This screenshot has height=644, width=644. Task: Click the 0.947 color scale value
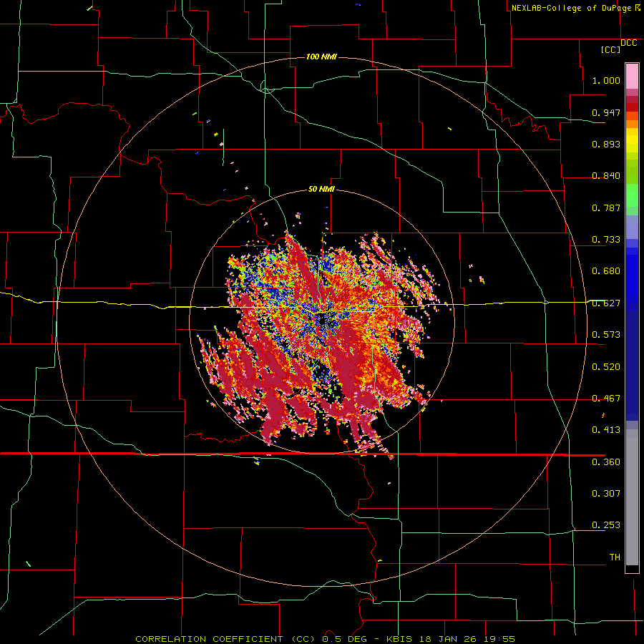coord(606,112)
